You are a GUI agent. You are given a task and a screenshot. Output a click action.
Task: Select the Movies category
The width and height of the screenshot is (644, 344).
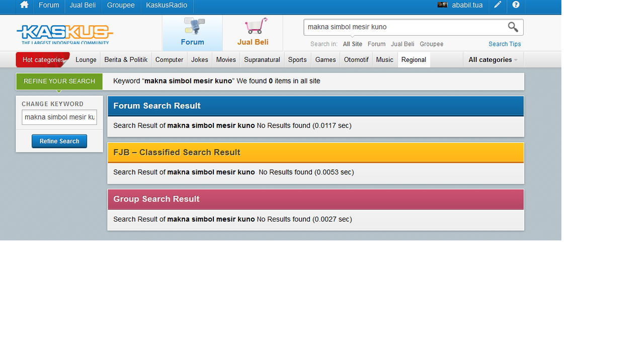coord(226,60)
